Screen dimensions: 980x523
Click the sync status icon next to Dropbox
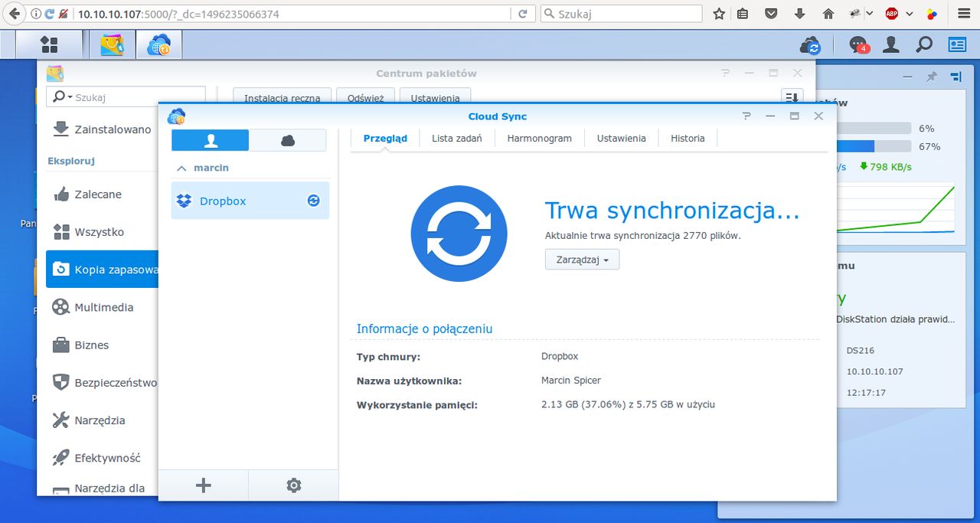(313, 201)
